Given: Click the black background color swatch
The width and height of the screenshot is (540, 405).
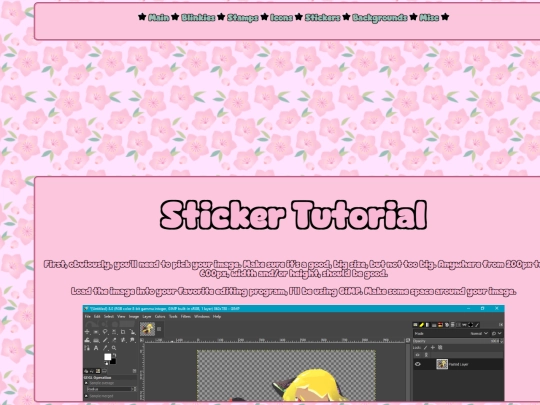Looking at the screenshot, I should [x=113, y=361].
